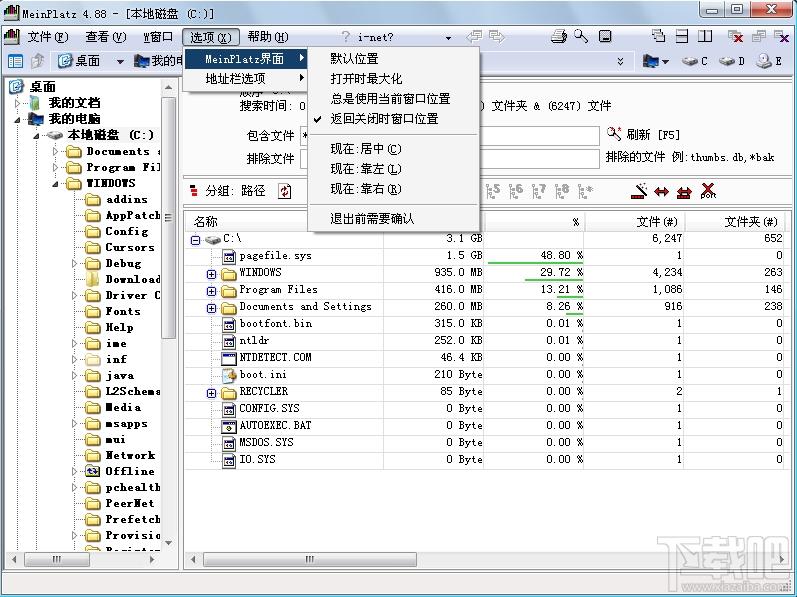The height and width of the screenshot is (597, 797).
Task: Choose 现在:居中(C) menu entry
Action: point(365,149)
